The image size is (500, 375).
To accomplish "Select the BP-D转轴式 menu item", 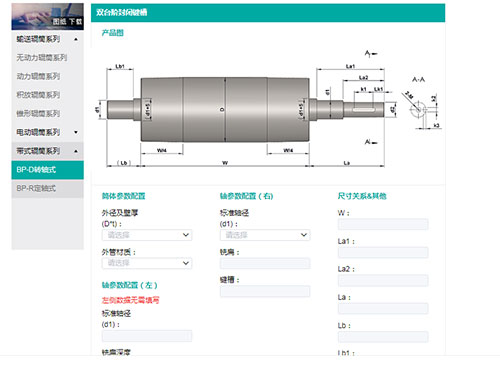I will click(x=48, y=170).
